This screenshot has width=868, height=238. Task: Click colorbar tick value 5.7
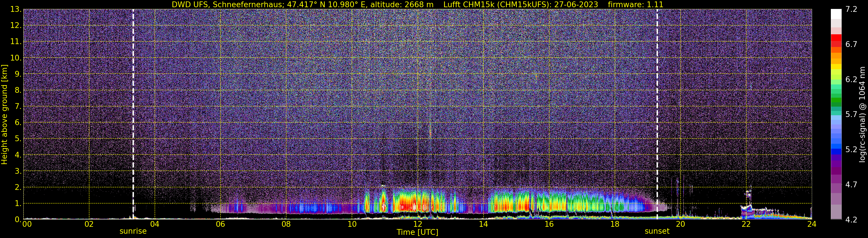point(851,115)
